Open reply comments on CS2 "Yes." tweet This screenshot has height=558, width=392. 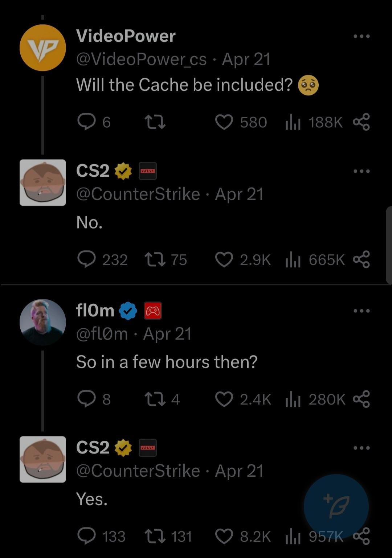pyautogui.click(x=86, y=536)
